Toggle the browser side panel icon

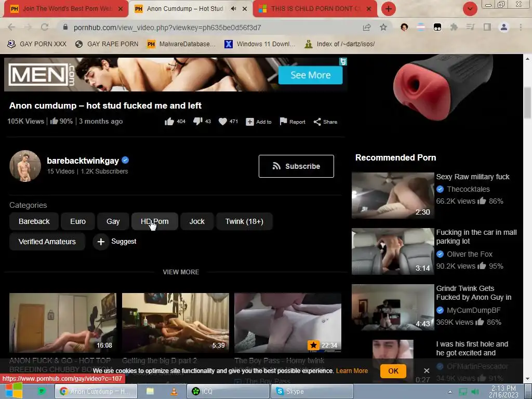coord(487,27)
